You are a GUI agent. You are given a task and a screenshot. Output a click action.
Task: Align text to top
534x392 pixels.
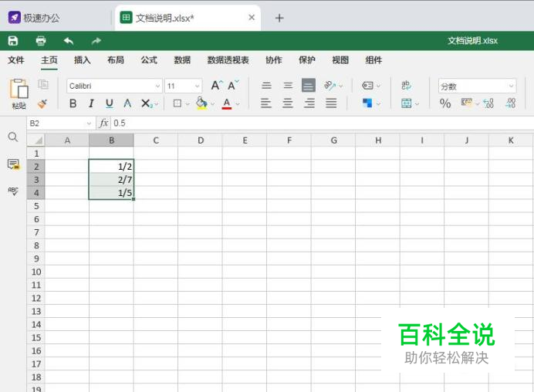[x=267, y=86]
